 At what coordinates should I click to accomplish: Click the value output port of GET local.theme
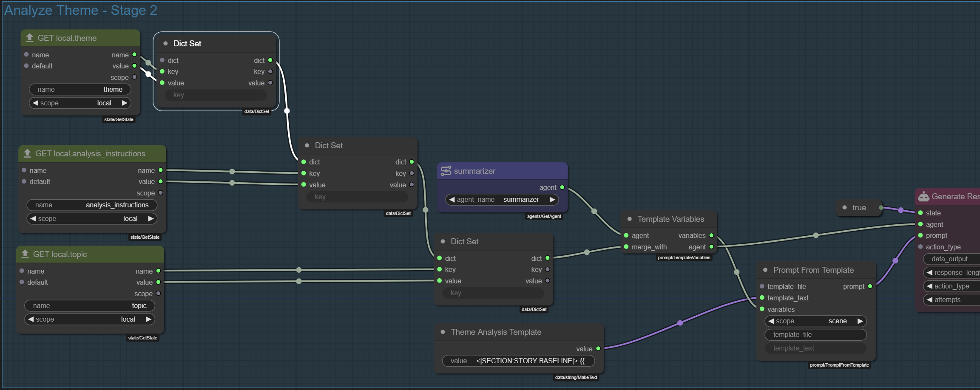pyautogui.click(x=134, y=66)
